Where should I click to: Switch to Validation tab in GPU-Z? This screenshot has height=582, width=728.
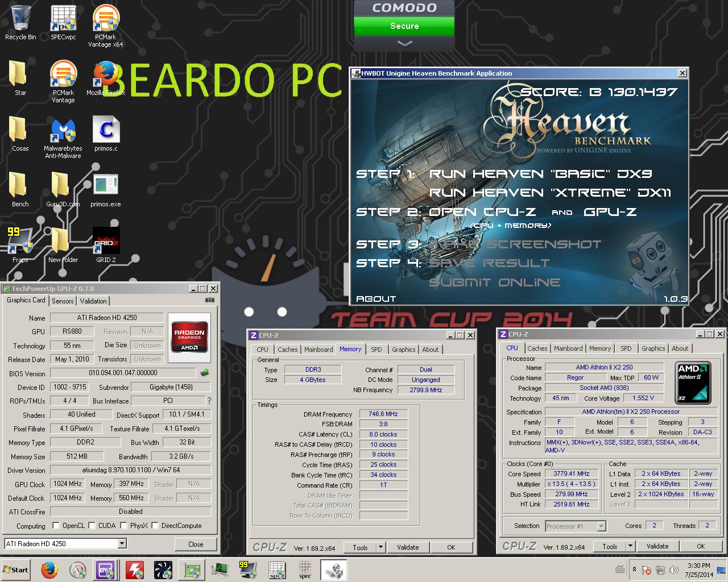click(93, 301)
